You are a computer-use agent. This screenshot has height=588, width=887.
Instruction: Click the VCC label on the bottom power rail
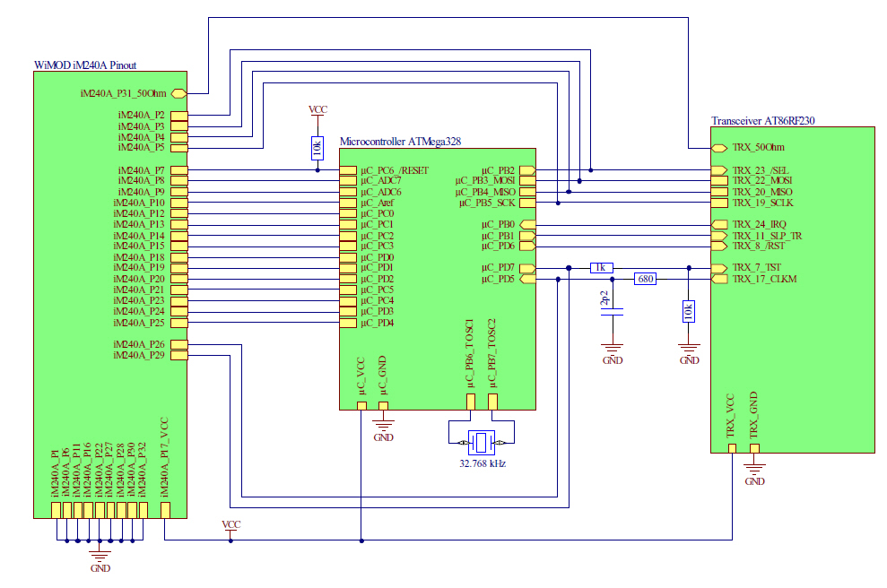coord(230,524)
